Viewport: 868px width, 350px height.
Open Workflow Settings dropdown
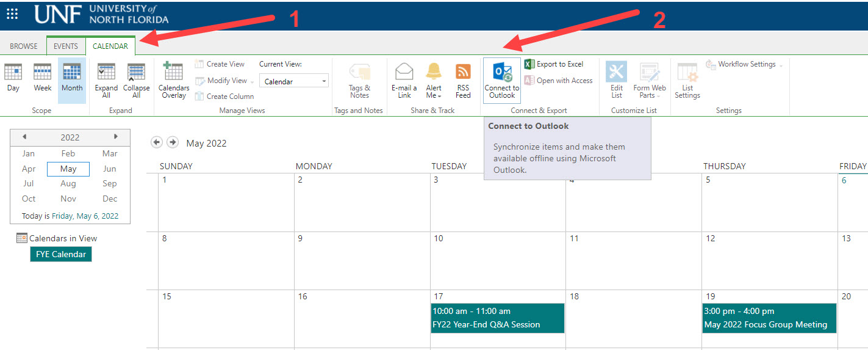(x=744, y=64)
